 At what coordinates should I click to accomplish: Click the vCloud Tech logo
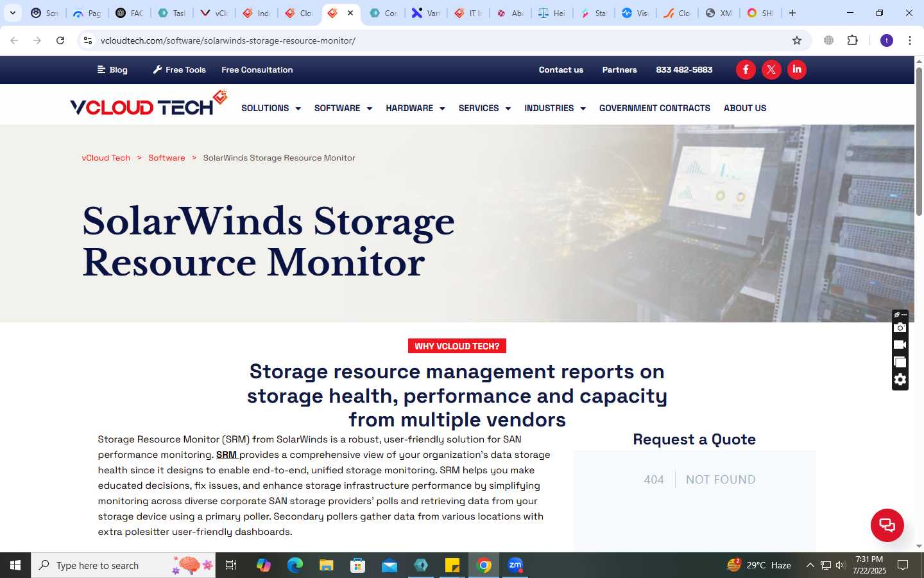tap(149, 103)
